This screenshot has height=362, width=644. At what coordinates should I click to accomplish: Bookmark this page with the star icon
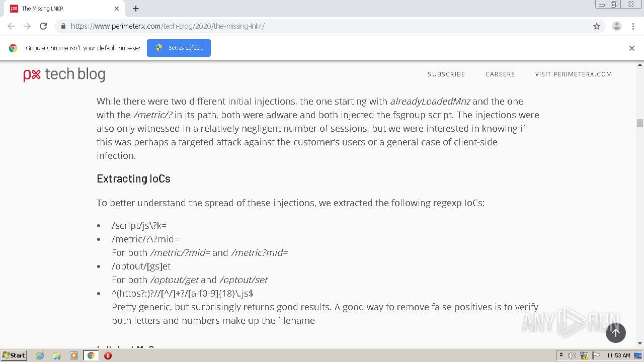click(597, 26)
